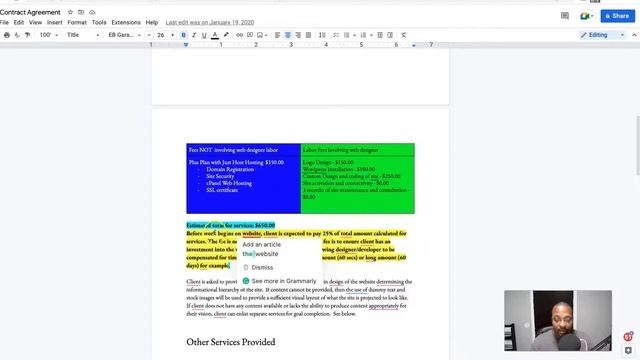640x360 pixels.
Task: Set justified text alignment
Action: point(308,35)
